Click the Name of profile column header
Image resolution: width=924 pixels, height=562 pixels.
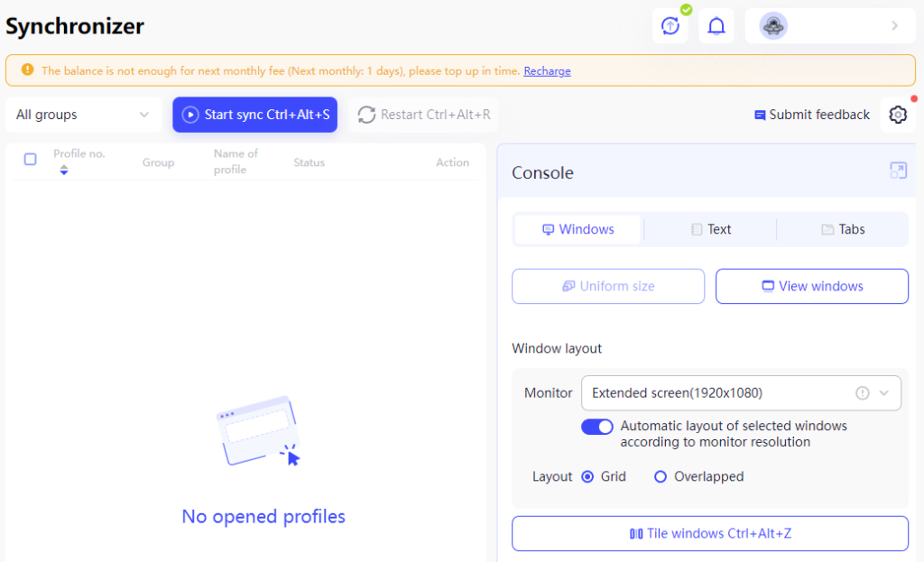(236, 161)
